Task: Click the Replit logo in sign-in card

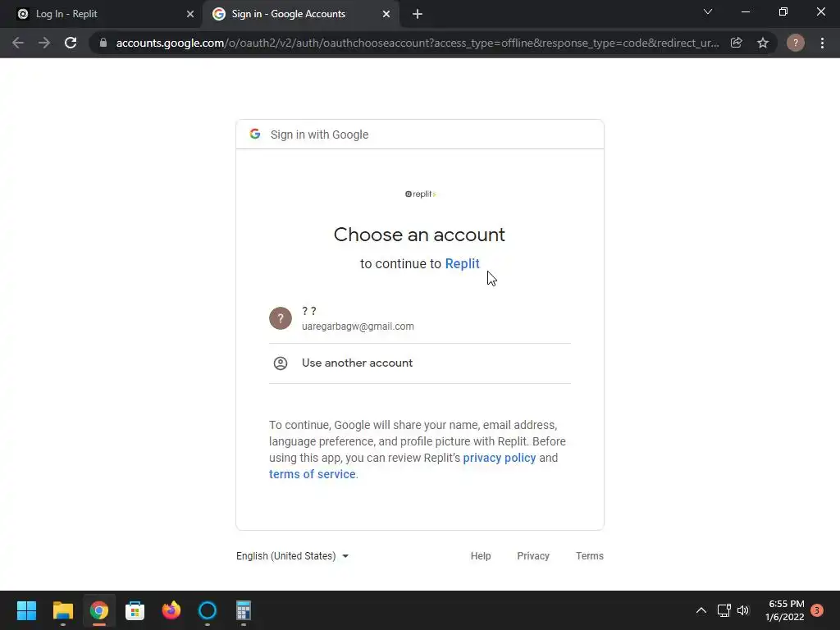Action: (421, 194)
